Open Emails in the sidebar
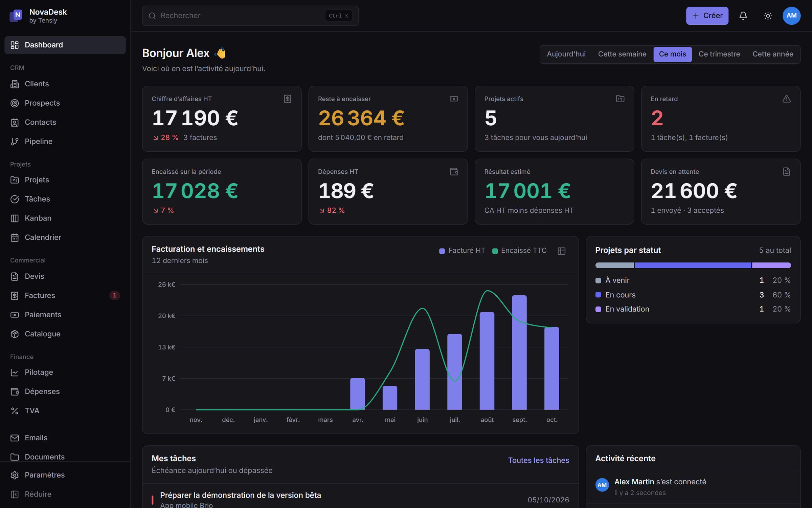The image size is (812, 508). [65, 438]
